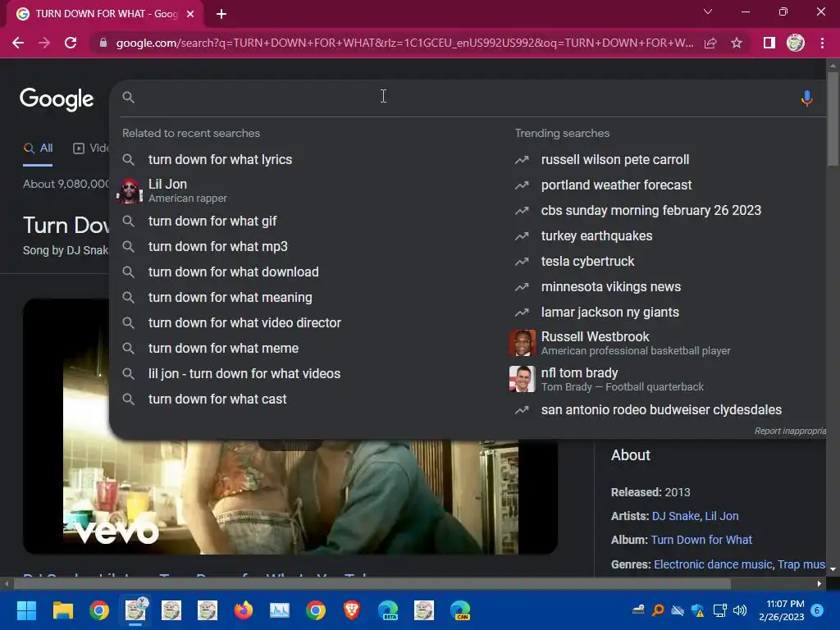840x630 pixels.
Task: Share this page via the address bar icon
Action: [710, 43]
